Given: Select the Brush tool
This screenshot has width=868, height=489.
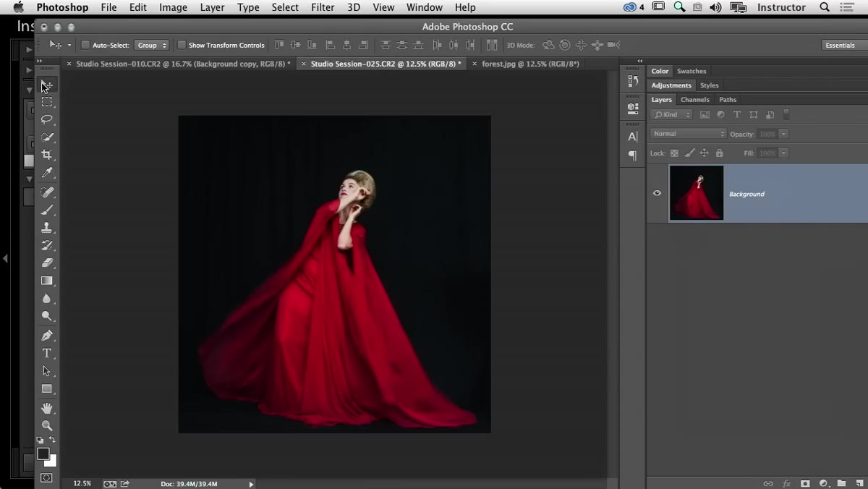Looking at the screenshot, I should pyautogui.click(x=47, y=210).
